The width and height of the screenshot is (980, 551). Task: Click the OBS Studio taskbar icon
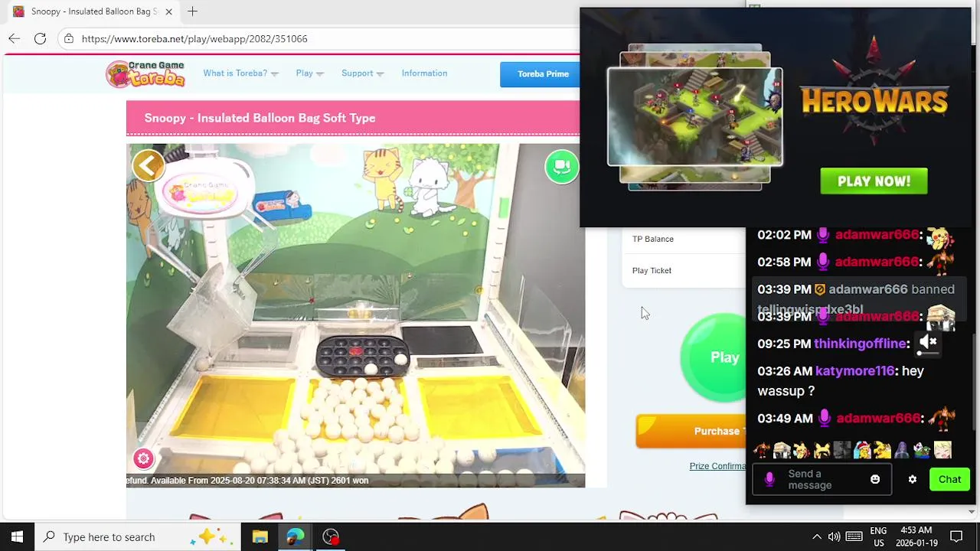[x=331, y=536]
